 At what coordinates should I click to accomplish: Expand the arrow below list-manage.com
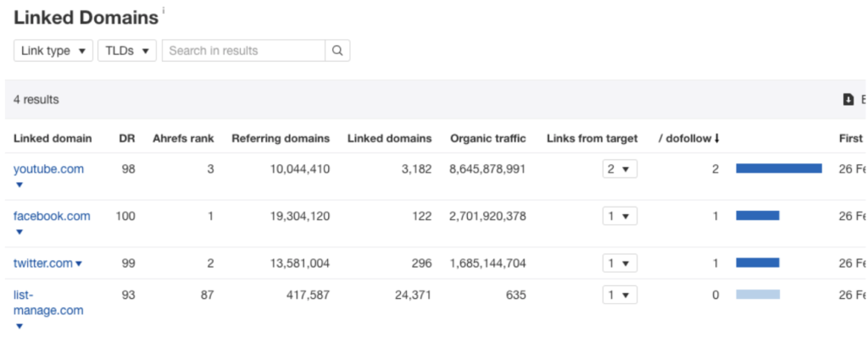pyautogui.click(x=19, y=327)
